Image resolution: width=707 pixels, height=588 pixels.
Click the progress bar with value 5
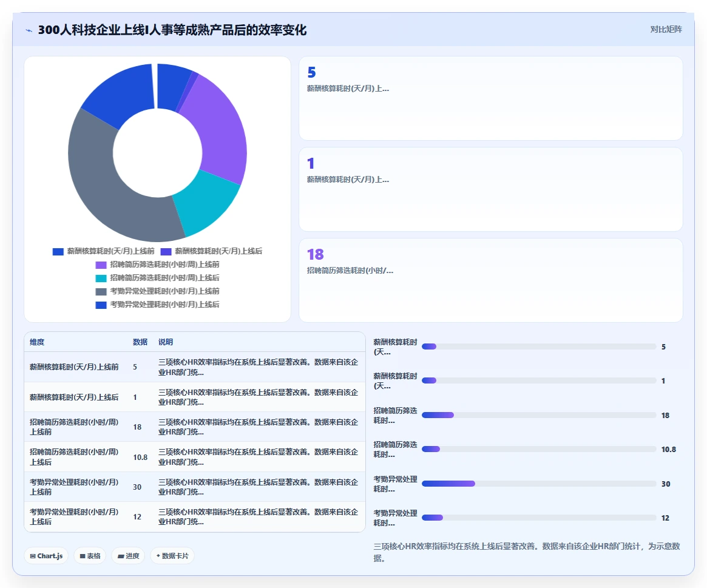coord(539,346)
